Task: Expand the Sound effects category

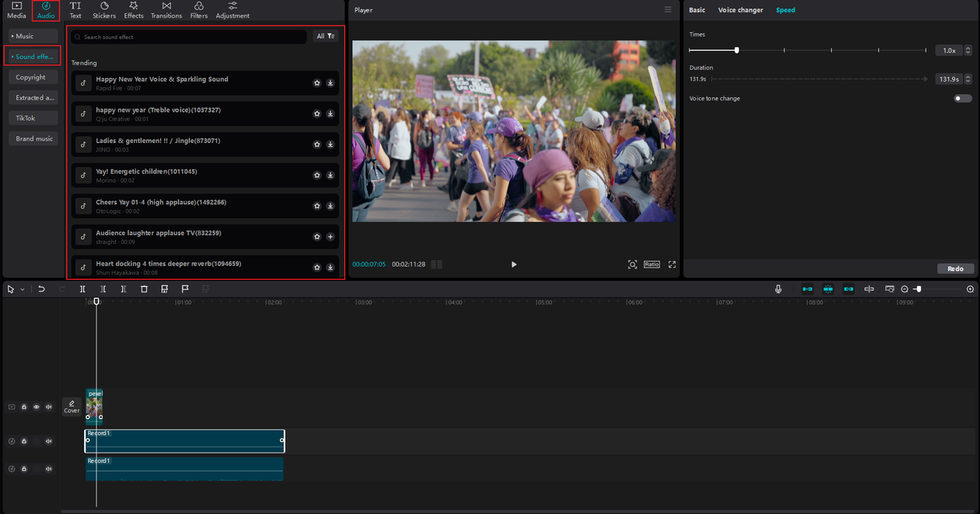Action: (33, 57)
